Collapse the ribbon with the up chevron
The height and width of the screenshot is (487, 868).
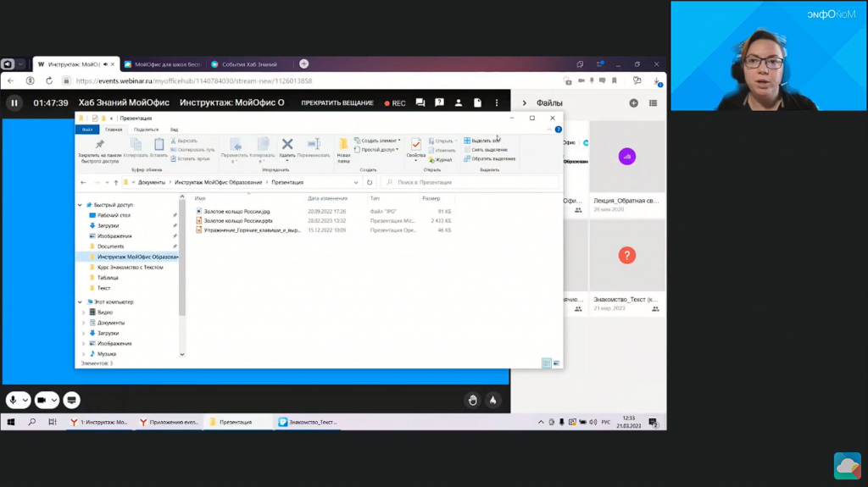coord(549,130)
